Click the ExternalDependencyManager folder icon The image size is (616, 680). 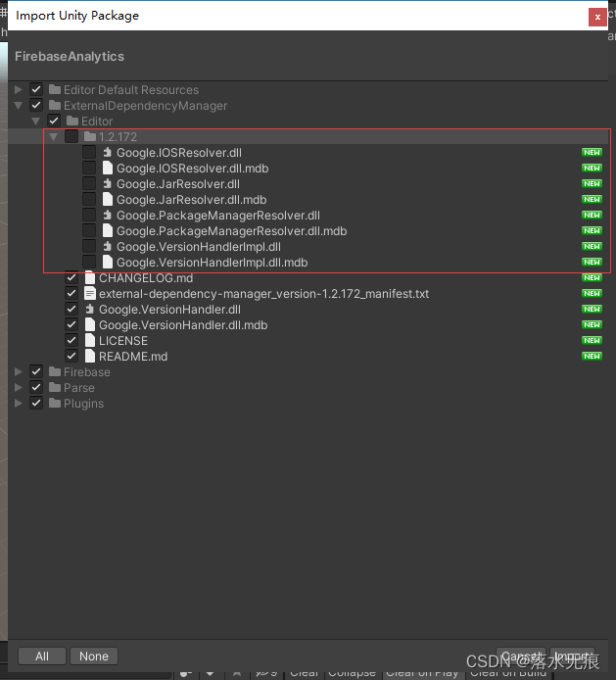click(x=55, y=106)
